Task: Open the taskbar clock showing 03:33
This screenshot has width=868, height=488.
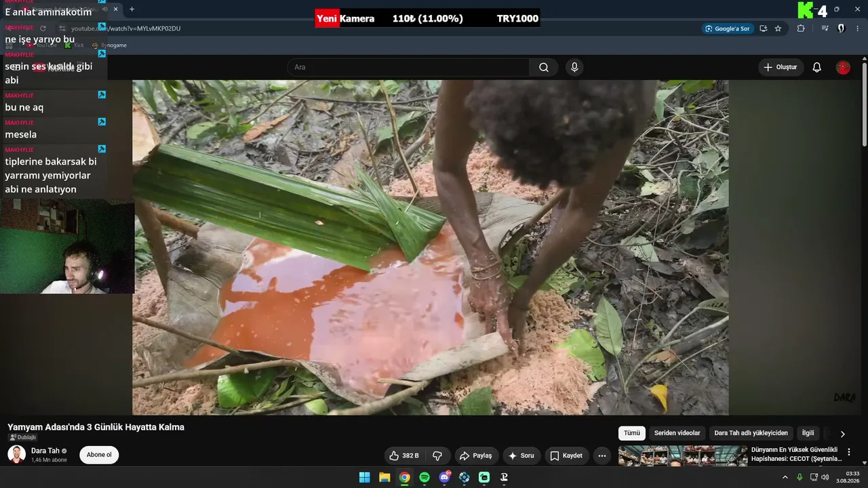Action: 848,477
